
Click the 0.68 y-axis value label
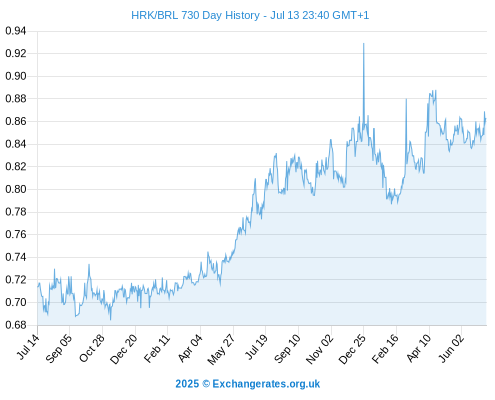pyautogui.click(x=16, y=325)
